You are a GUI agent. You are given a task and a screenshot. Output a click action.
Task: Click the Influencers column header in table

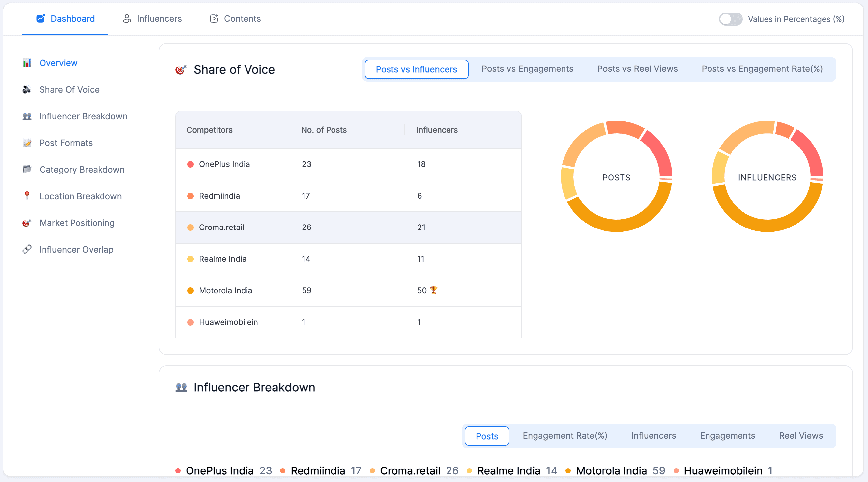[x=437, y=130]
